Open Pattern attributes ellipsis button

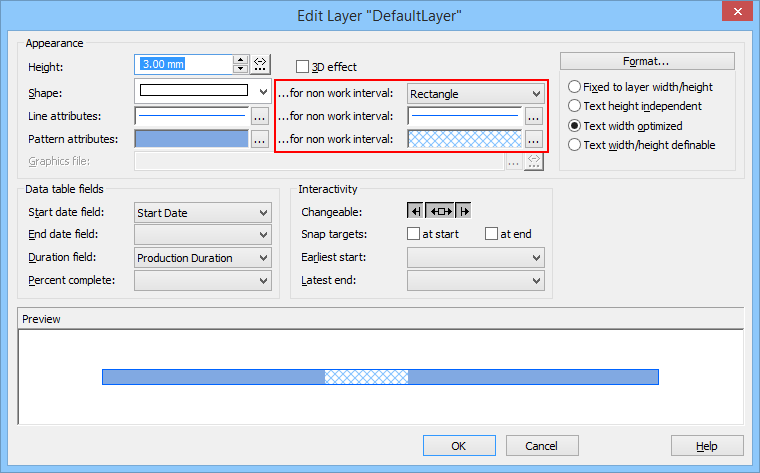click(x=260, y=140)
